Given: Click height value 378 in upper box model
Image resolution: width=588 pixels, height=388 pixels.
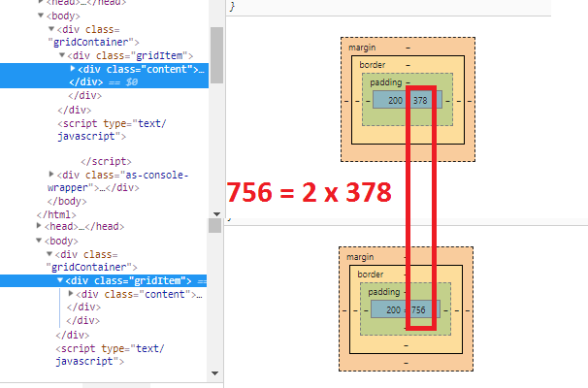Looking at the screenshot, I should click(420, 101).
